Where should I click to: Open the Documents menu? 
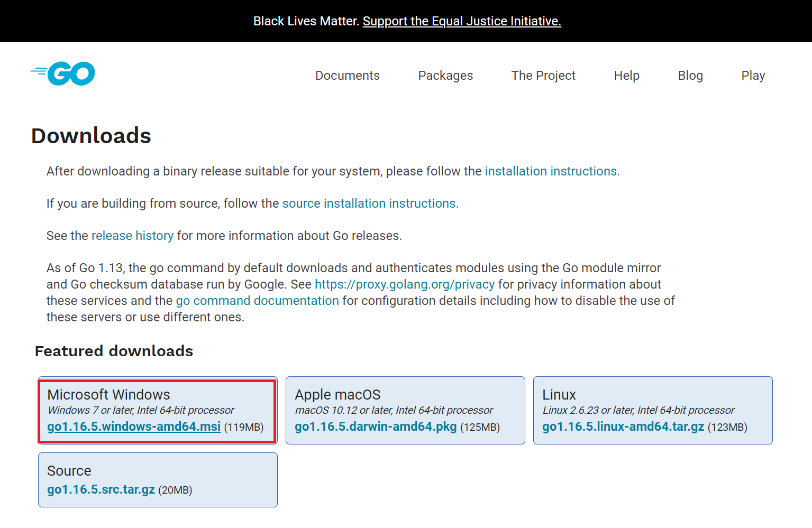(348, 76)
